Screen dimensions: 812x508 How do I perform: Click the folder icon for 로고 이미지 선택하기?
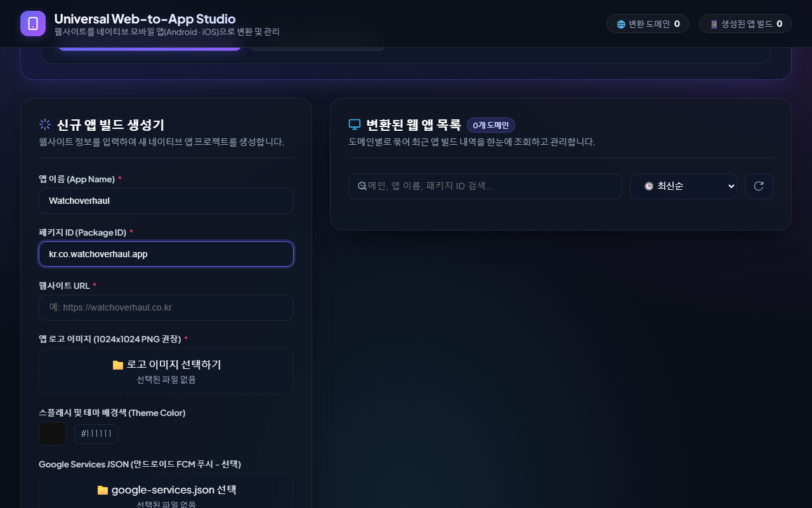click(118, 364)
